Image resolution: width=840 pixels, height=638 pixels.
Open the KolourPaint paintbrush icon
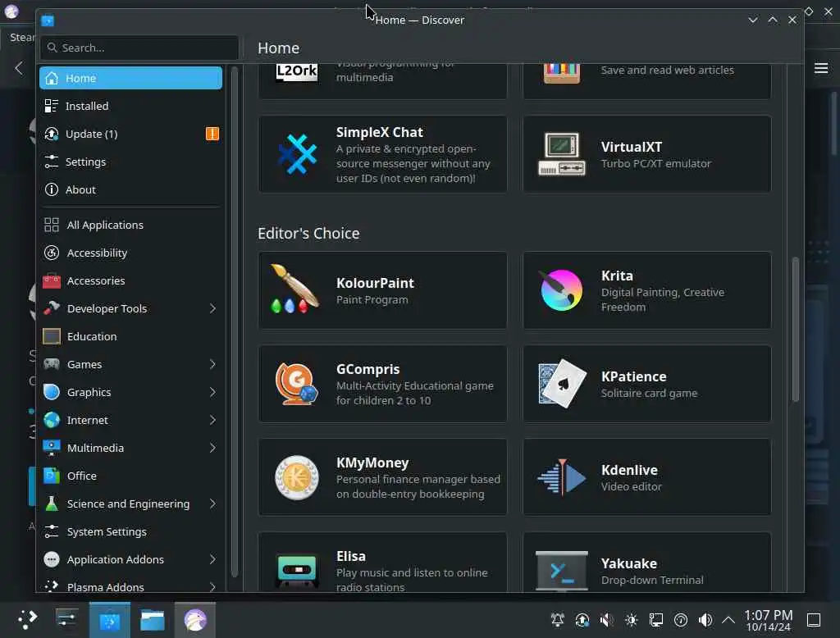point(295,289)
